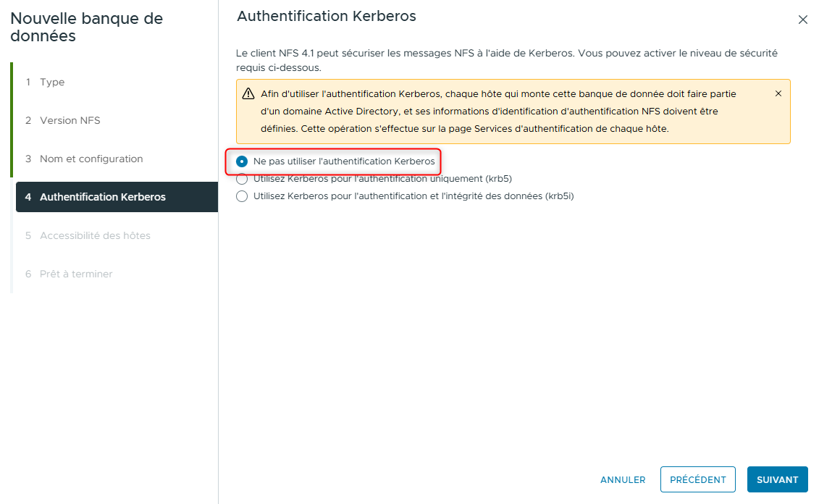Close the Nouvelle banque de données wizard

pyautogui.click(x=802, y=20)
